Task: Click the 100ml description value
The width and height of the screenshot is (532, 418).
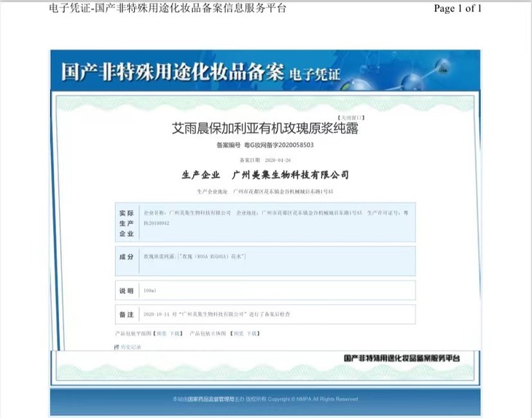Action: click(149, 291)
